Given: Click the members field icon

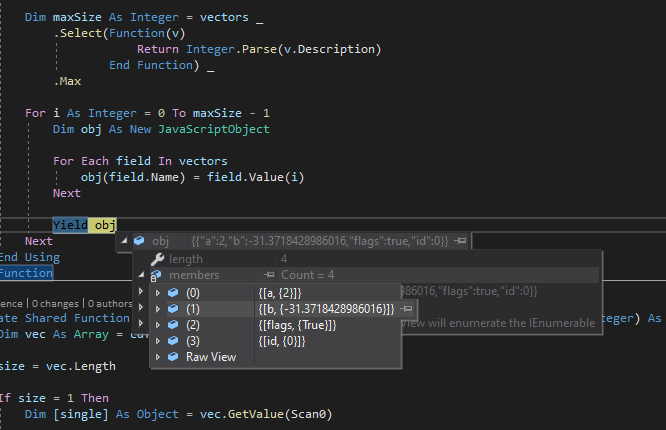Looking at the screenshot, I should 157,275.
